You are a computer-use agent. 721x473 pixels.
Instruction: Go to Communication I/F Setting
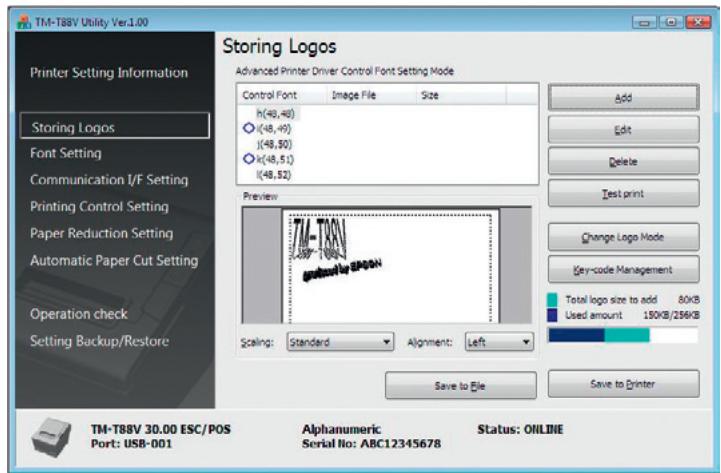click(109, 180)
